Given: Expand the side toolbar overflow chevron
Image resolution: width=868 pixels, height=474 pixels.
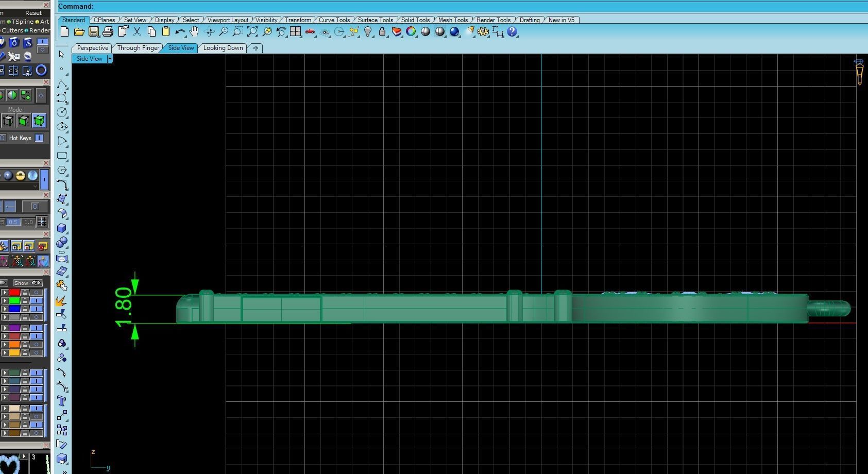Looking at the screenshot, I should point(64,471).
